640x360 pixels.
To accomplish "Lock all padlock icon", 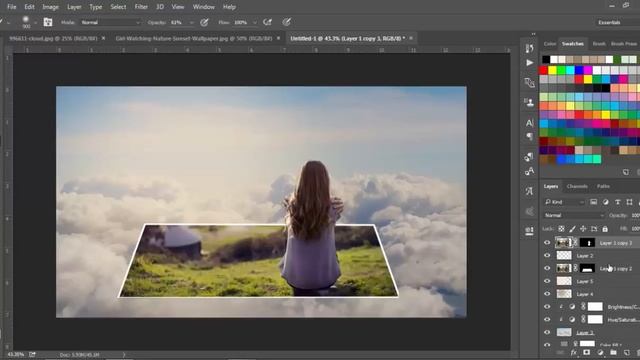I will click(605, 229).
